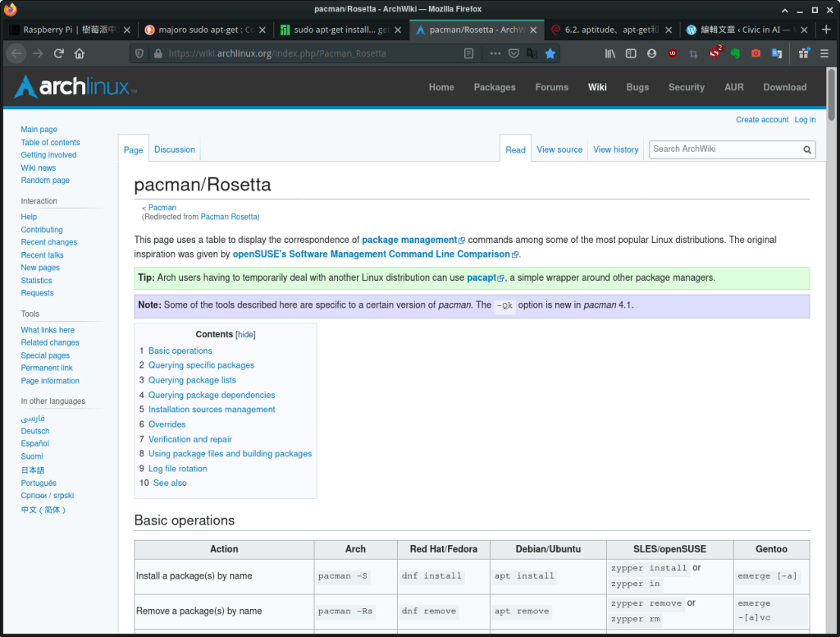The height and width of the screenshot is (637, 840).
Task: Hide the Contents table
Action: [245, 335]
